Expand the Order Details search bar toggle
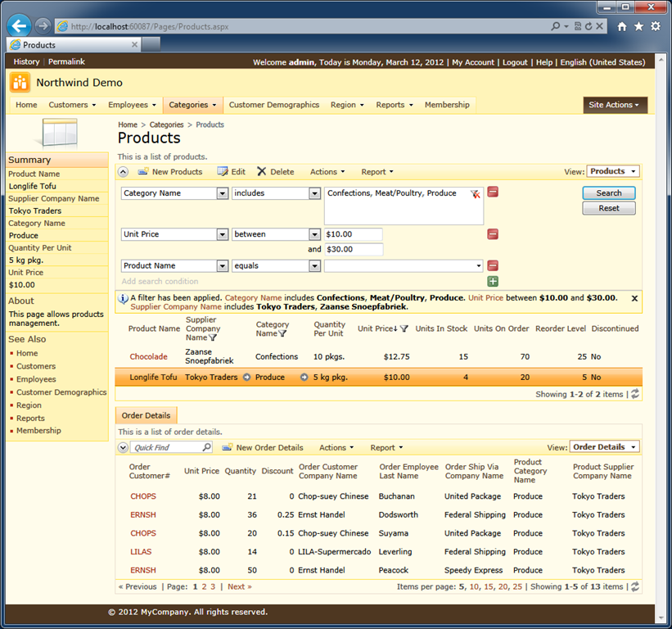 click(123, 448)
